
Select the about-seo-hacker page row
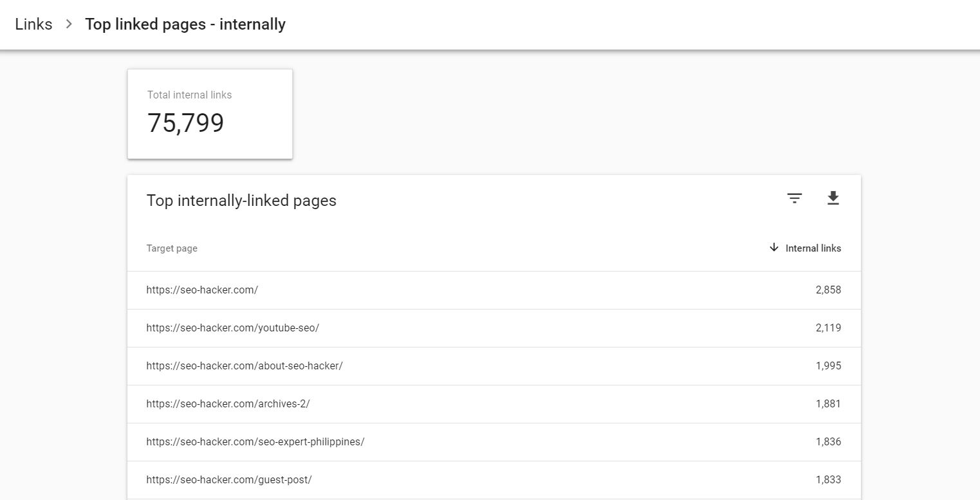245,366
